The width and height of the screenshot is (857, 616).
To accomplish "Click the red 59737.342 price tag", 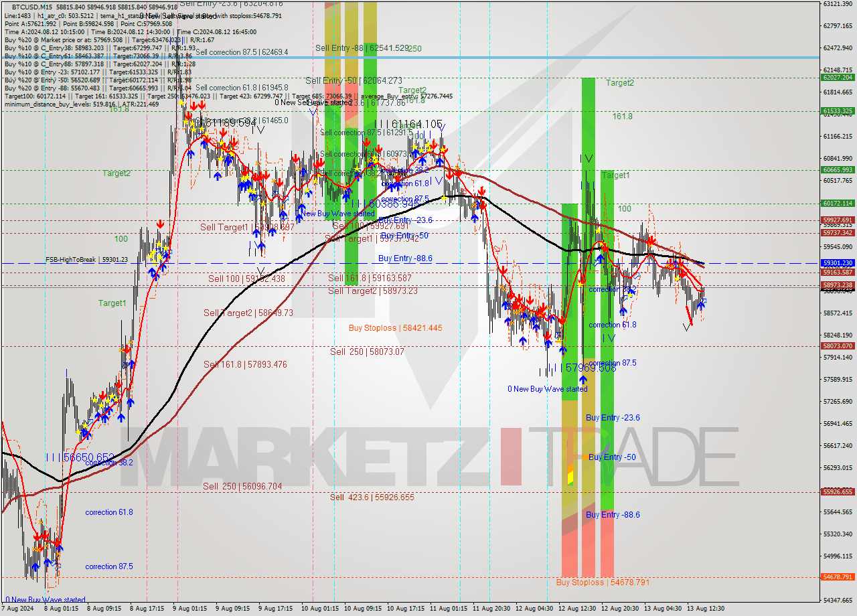I will (x=837, y=232).
